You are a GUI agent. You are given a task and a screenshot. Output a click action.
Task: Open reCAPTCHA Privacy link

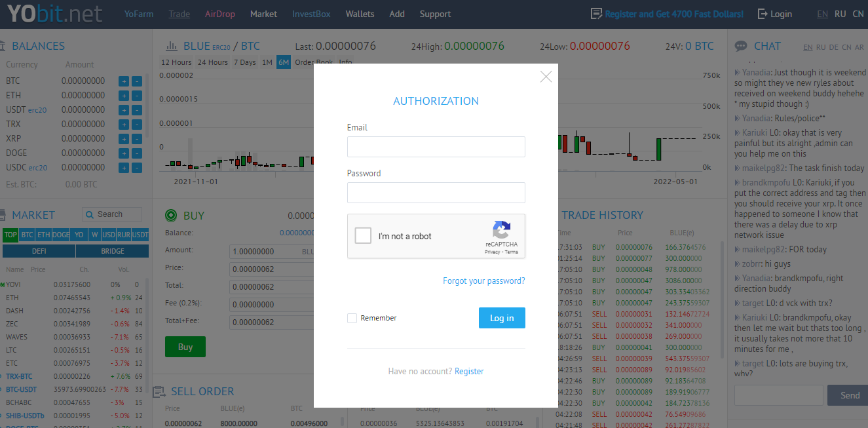492,252
